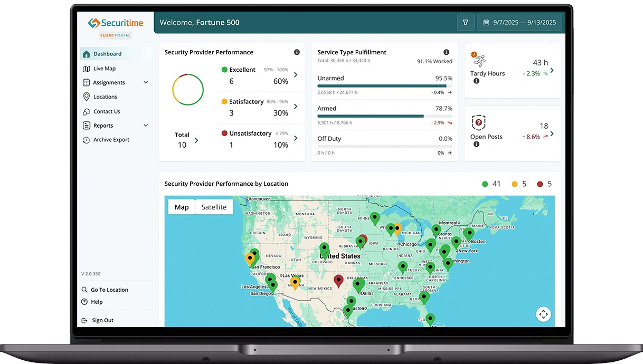
Task: Open Excellent providers via its chevron arrow
Action: click(x=295, y=74)
